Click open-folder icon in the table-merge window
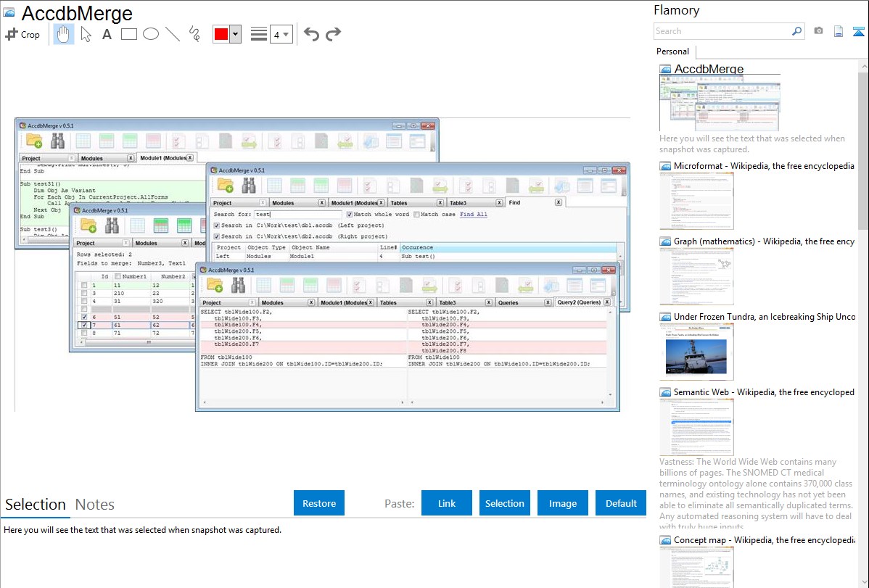869x588 pixels. tap(88, 225)
